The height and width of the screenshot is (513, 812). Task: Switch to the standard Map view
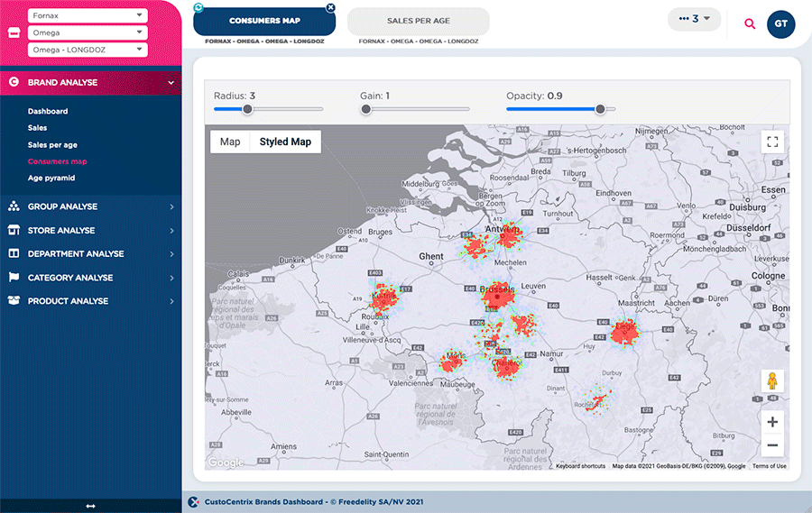[230, 142]
